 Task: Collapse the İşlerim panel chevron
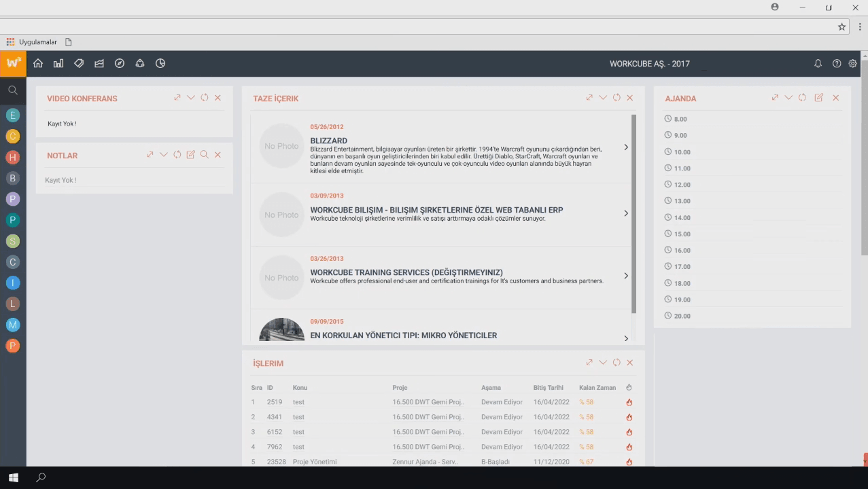[x=603, y=363]
